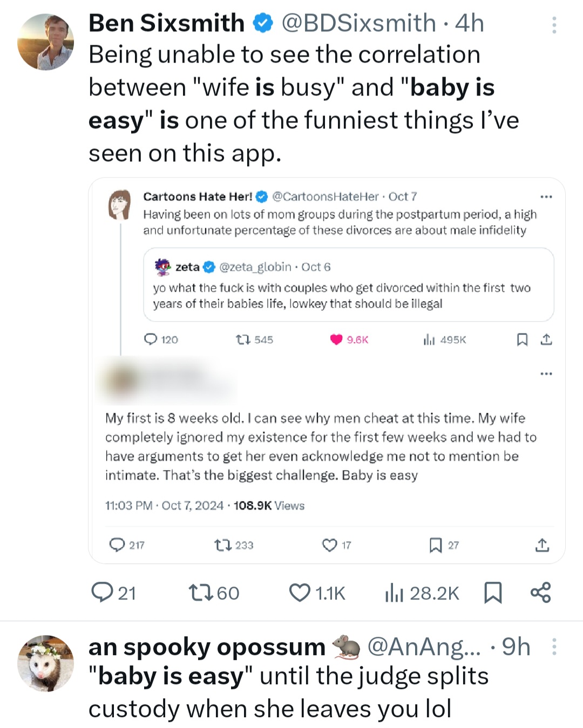This screenshot has width=583, height=728.
Task: Open more options on Cartoons Hate Her! tweet
Action: pos(546,196)
